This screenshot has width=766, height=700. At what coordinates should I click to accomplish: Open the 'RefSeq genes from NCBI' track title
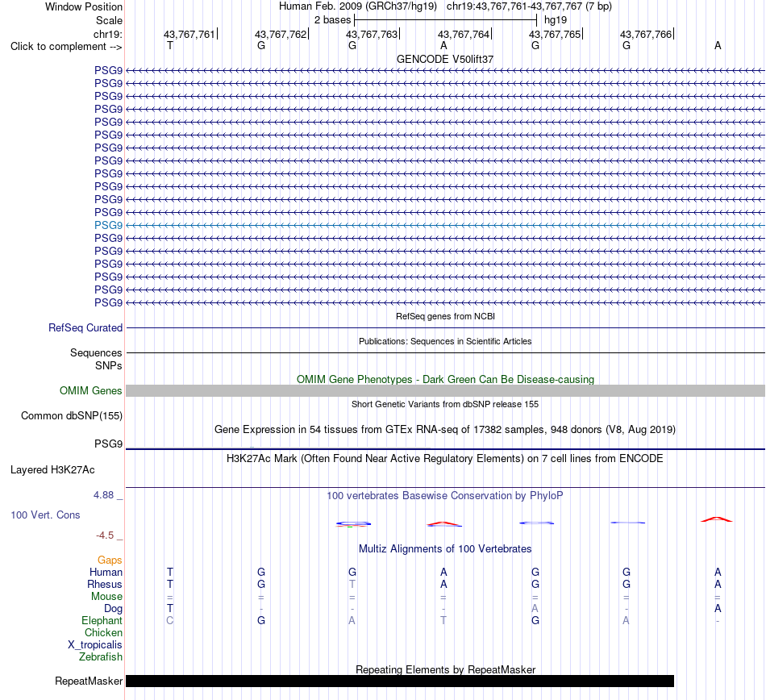click(x=445, y=317)
